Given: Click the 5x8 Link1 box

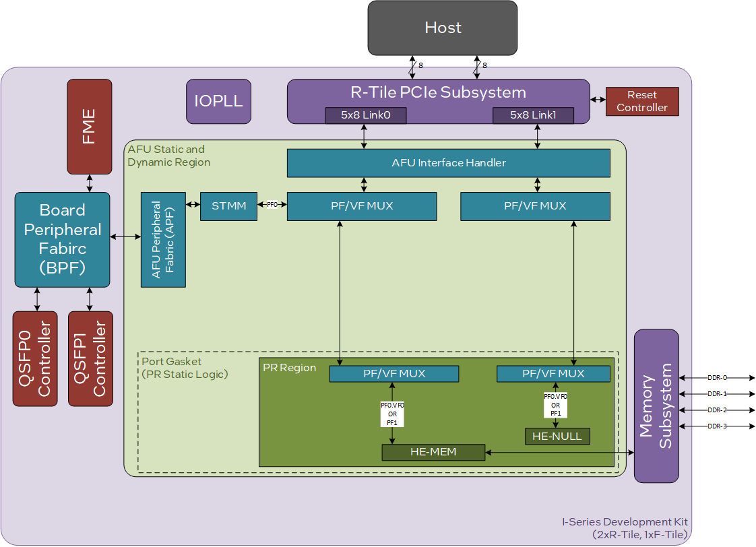Looking at the screenshot, I should pos(533,115).
